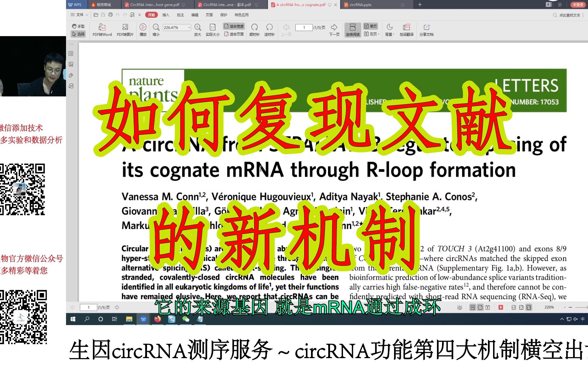The height and width of the screenshot is (368, 588).
Task: Activate the Select (选择) cursor tool
Action: (78, 34)
